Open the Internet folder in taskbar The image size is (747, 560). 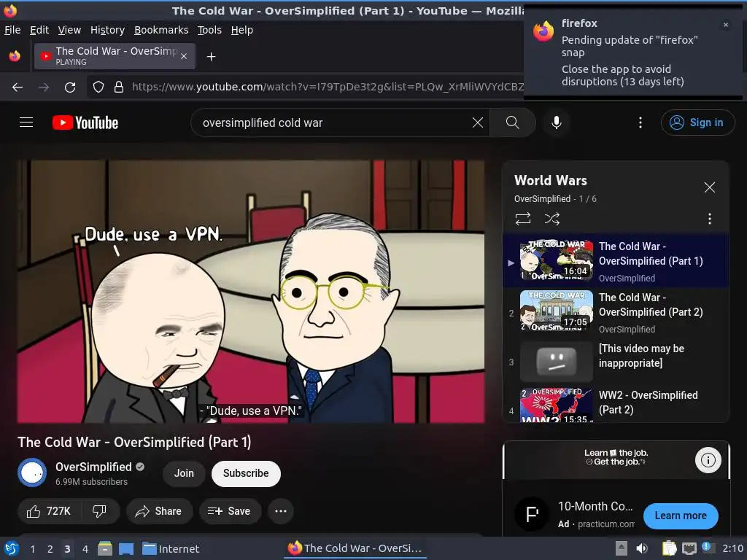pyautogui.click(x=171, y=548)
